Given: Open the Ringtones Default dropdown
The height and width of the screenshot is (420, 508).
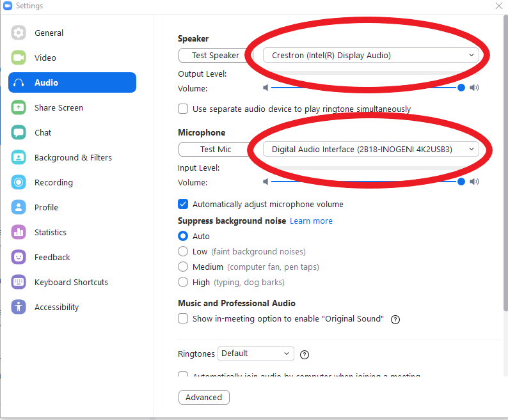Looking at the screenshot, I should pos(255,354).
